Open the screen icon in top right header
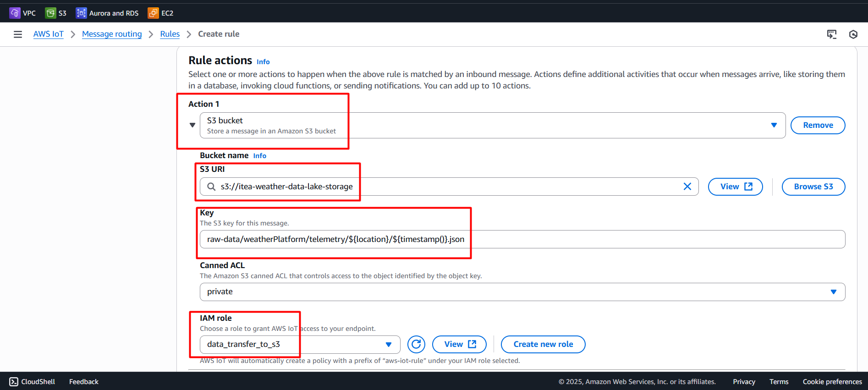Image resolution: width=868 pixels, height=390 pixels. 831,34
